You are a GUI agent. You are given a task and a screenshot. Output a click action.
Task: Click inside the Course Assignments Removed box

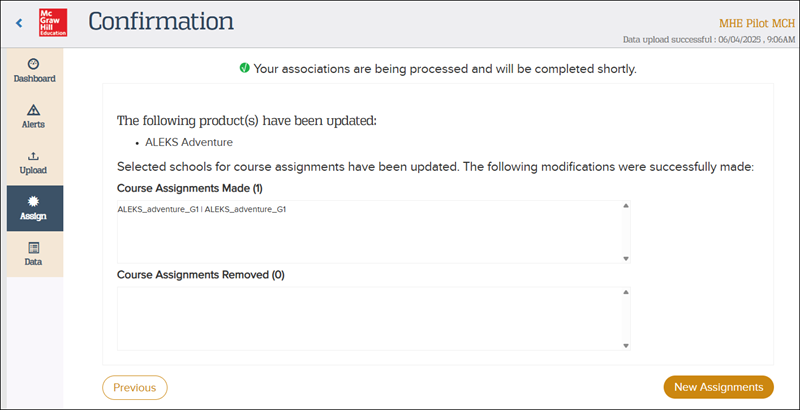point(370,318)
